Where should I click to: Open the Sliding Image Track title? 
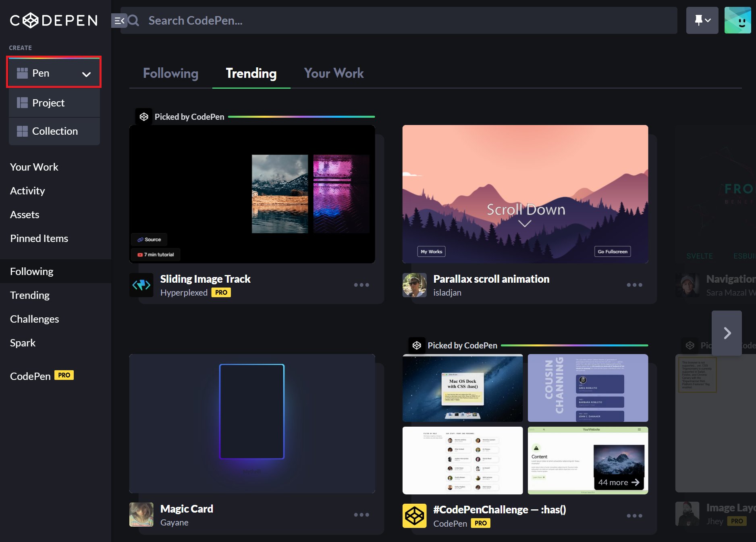205,279
